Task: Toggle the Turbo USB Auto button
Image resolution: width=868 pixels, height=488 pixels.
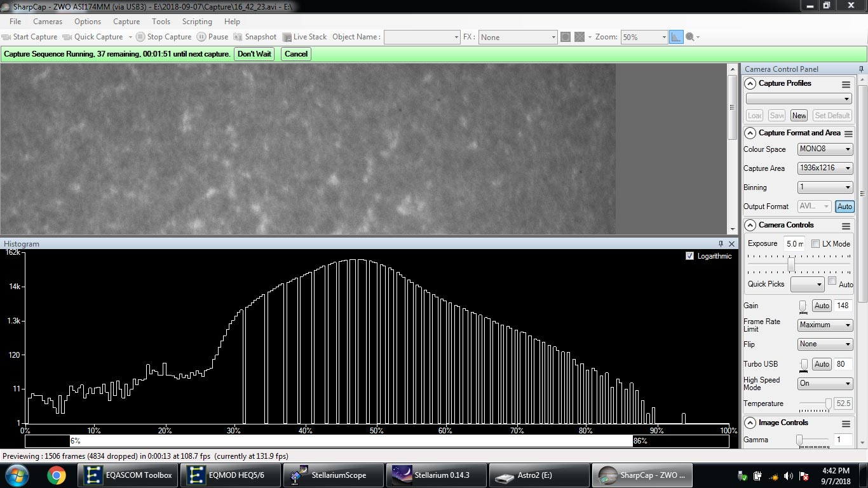Action: click(822, 364)
